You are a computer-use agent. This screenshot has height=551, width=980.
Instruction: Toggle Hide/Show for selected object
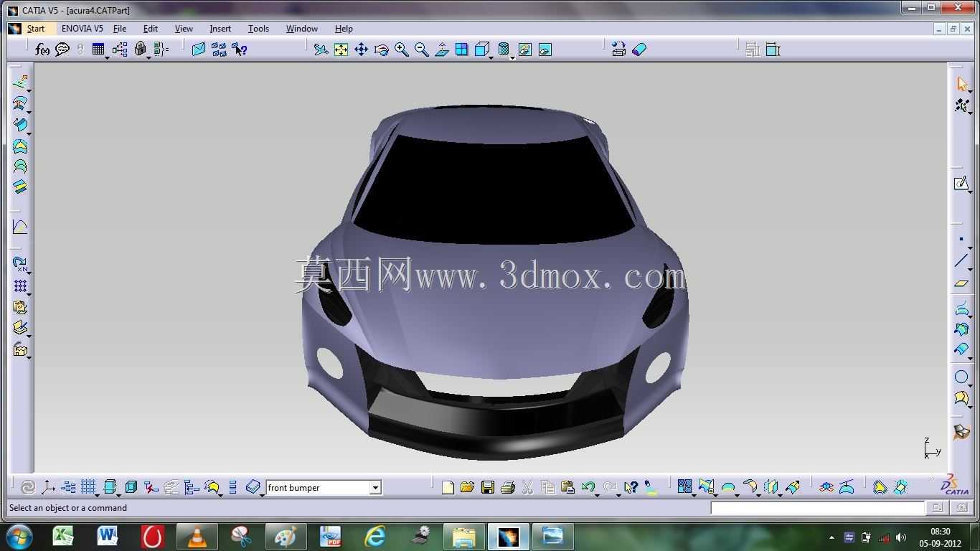525,50
